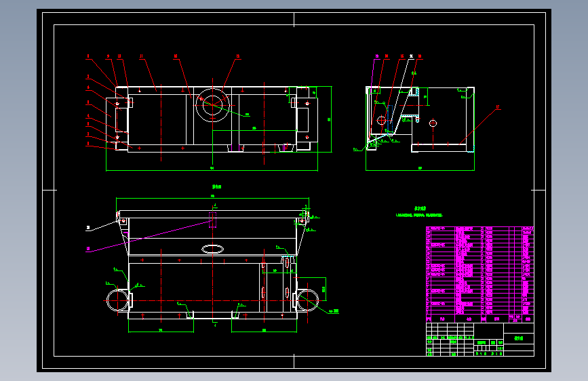Click the crosshair circle in side view left section
Image resolution: width=588 pixels, height=381 pixels.
click(x=381, y=121)
